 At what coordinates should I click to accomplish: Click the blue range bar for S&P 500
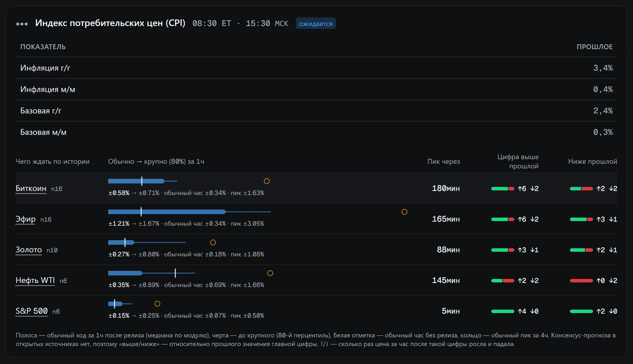pyautogui.click(x=115, y=304)
